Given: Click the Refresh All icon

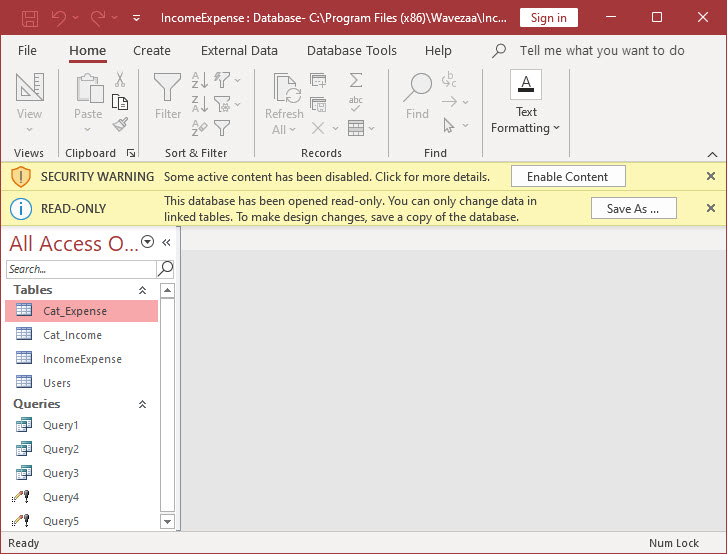Looking at the screenshot, I should click(286, 88).
